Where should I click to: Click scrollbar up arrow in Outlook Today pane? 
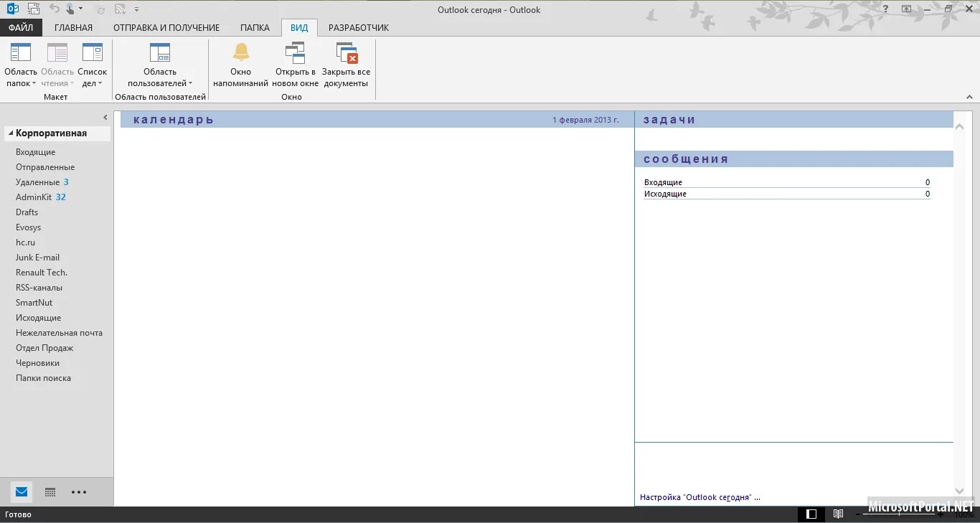[x=960, y=127]
